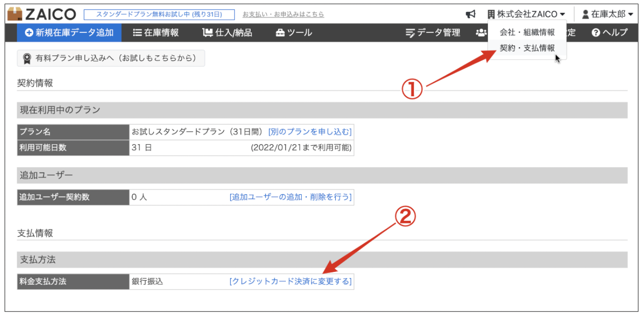Click the megaphone announcements icon
The height and width of the screenshot is (320, 644).
(x=470, y=14)
